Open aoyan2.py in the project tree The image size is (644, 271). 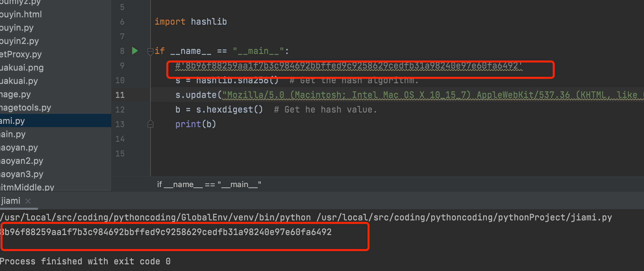[22, 161]
